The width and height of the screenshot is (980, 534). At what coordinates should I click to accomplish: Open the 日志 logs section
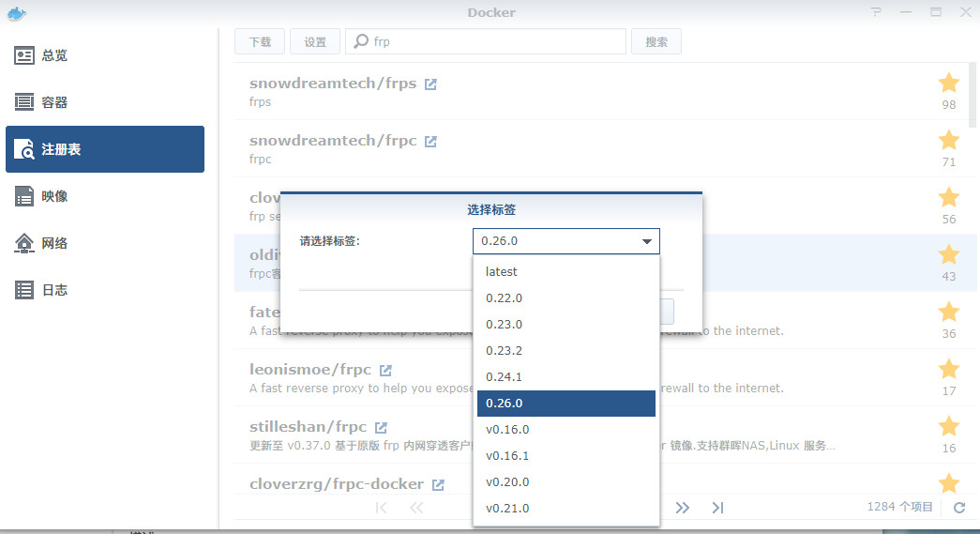point(105,290)
